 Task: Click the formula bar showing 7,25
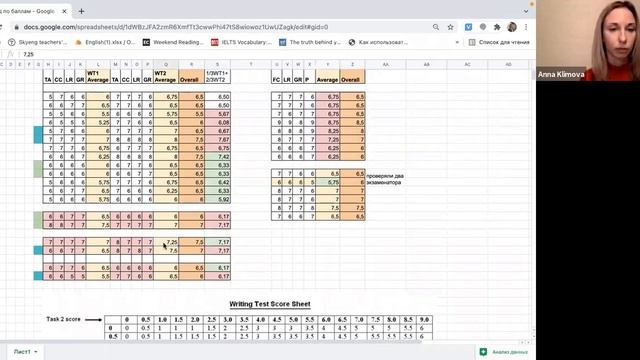(278, 54)
